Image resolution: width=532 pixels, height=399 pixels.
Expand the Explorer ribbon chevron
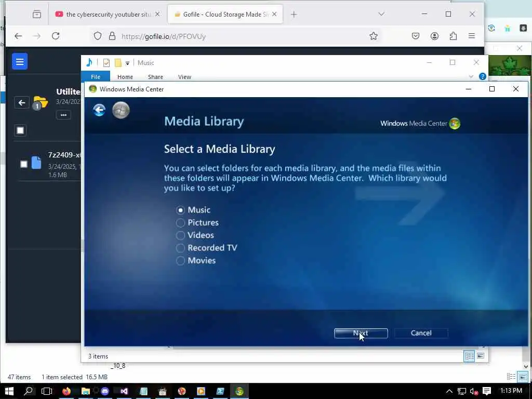[471, 76]
